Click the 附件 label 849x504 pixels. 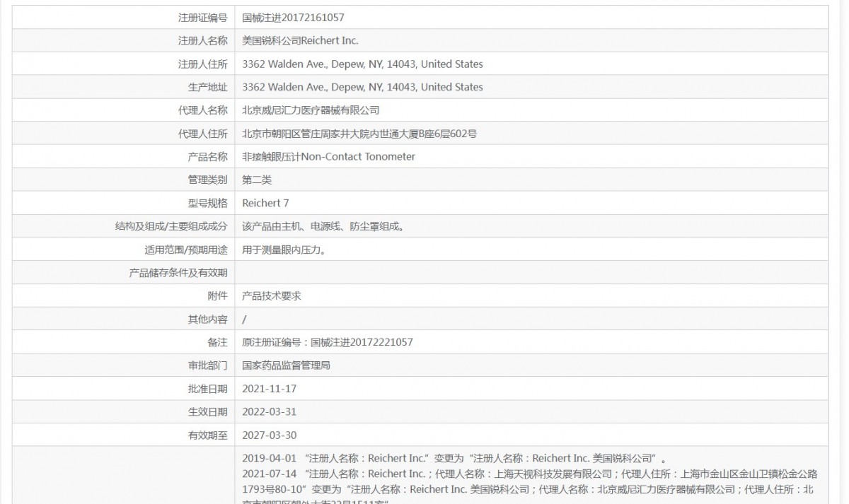(x=218, y=296)
